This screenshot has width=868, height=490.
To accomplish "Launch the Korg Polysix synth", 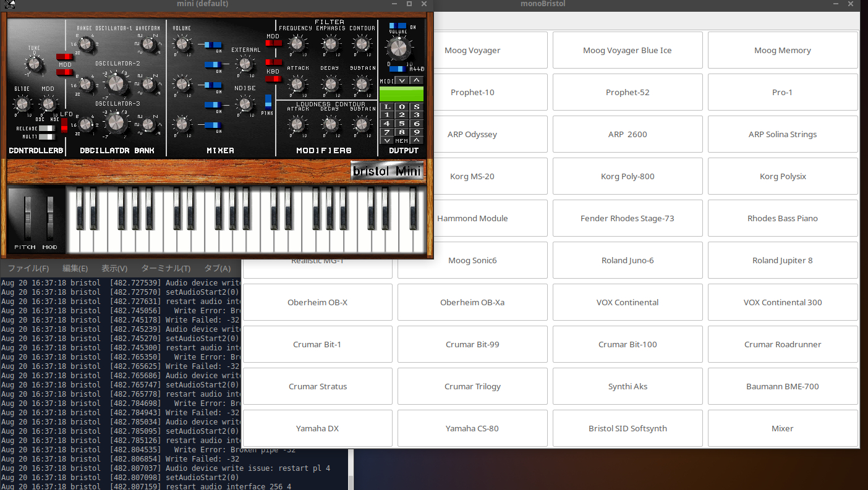I will (x=783, y=176).
